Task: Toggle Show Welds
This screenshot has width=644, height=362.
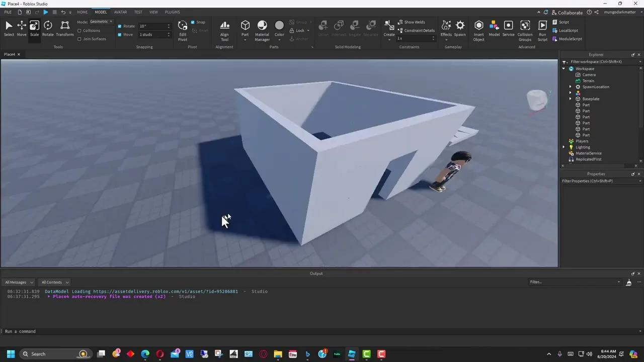Action: click(412, 22)
